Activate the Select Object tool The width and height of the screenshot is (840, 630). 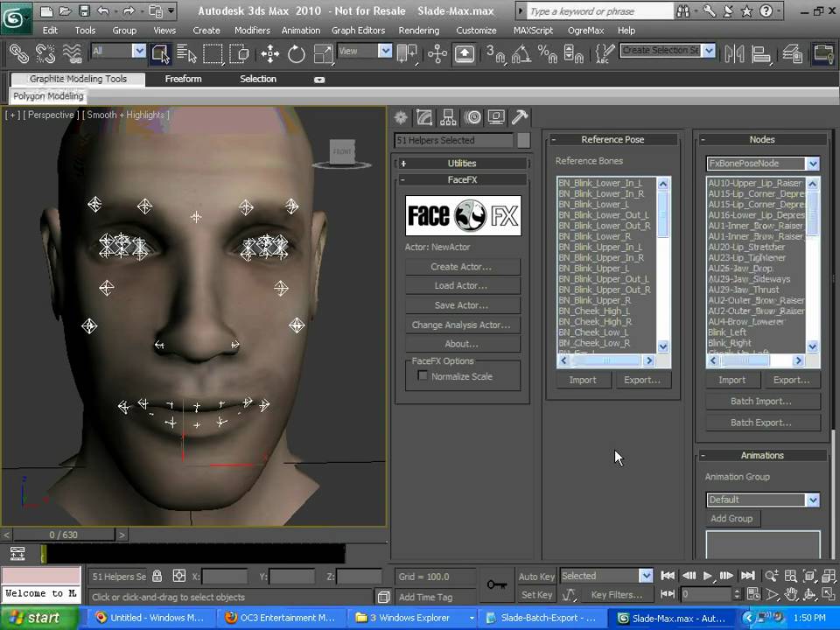click(161, 53)
